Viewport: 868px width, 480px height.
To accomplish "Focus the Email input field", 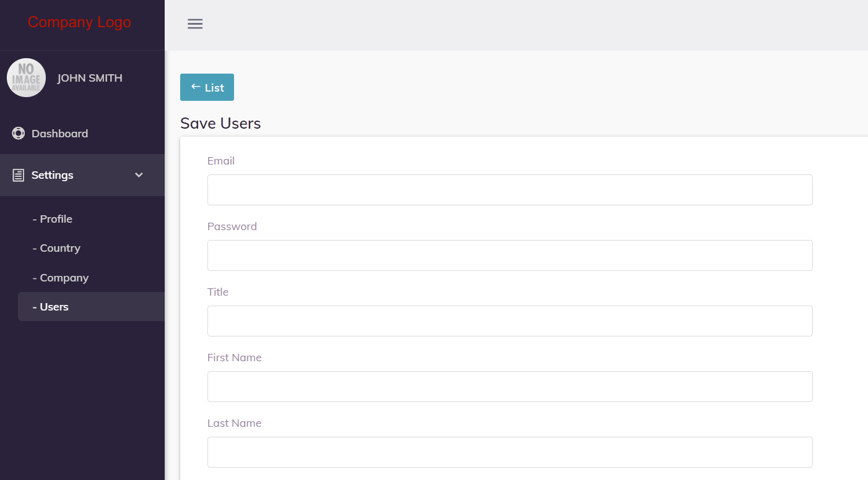I will (x=509, y=190).
